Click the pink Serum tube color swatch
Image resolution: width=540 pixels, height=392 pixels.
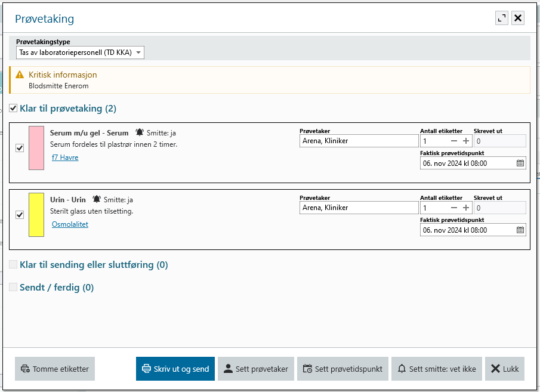36,148
